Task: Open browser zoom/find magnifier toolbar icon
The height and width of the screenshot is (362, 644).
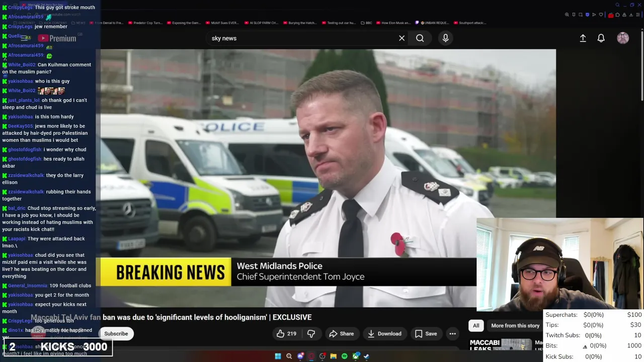Action: pyautogui.click(x=567, y=15)
